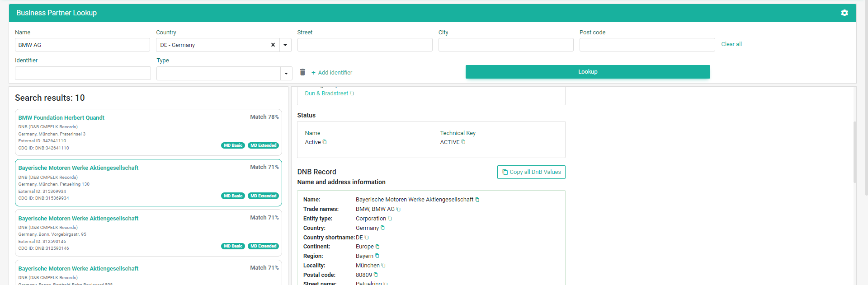
Task: Open the identifier Type dropdown
Action: (x=286, y=73)
